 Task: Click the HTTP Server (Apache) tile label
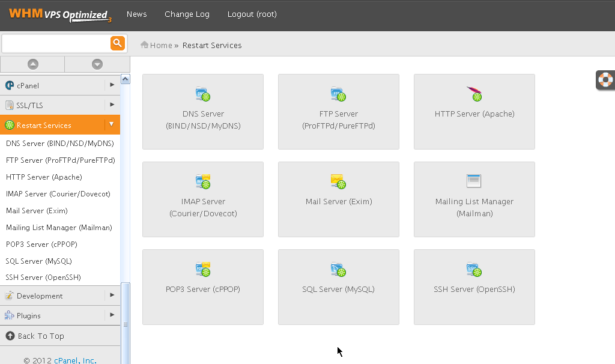click(x=474, y=114)
